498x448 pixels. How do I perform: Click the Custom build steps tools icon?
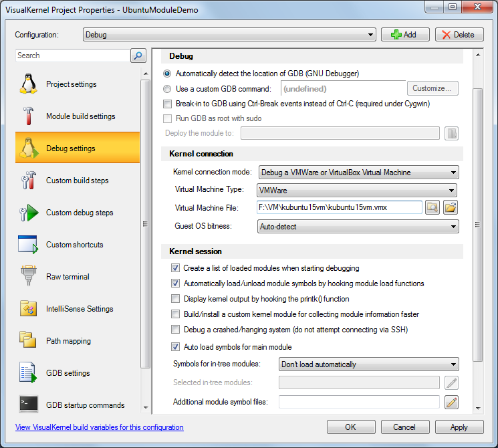(29, 180)
